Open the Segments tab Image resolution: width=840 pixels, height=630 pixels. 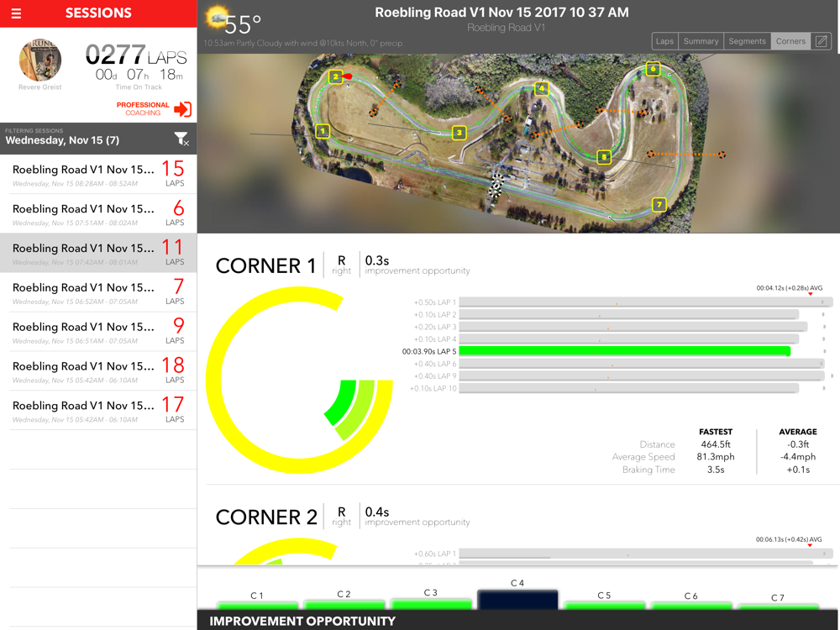coord(748,41)
